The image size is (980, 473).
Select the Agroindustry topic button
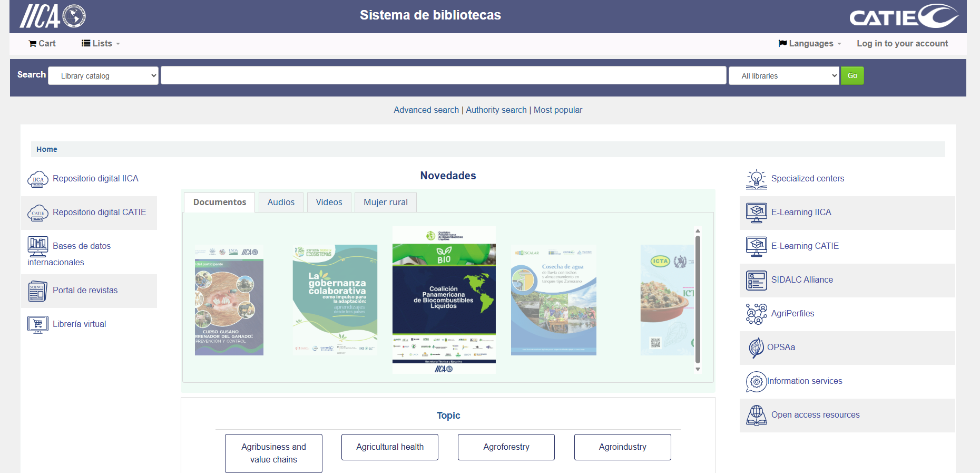click(623, 447)
